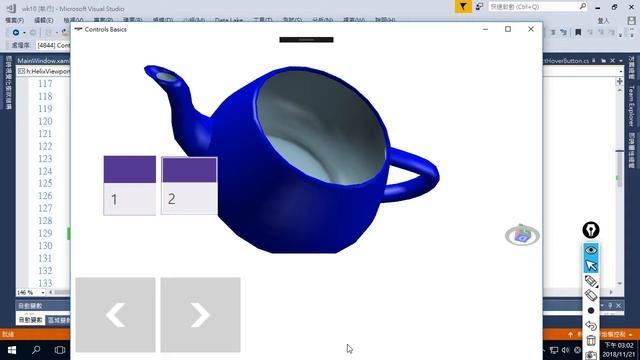This screenshot has width=640, height=360.
Task: Click the trash can in annotation toolbar
Action: (x=591, y=340)
